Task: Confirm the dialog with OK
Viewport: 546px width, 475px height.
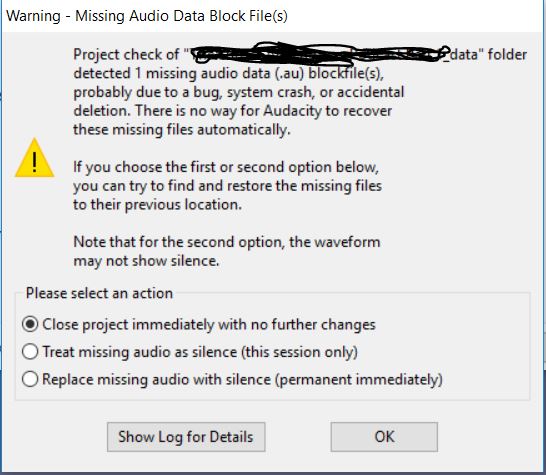Action: click(x=384, y=437)
